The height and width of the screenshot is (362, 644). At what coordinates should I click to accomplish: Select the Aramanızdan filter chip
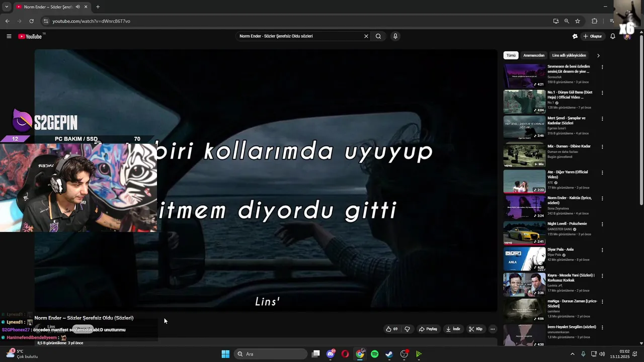534,55
